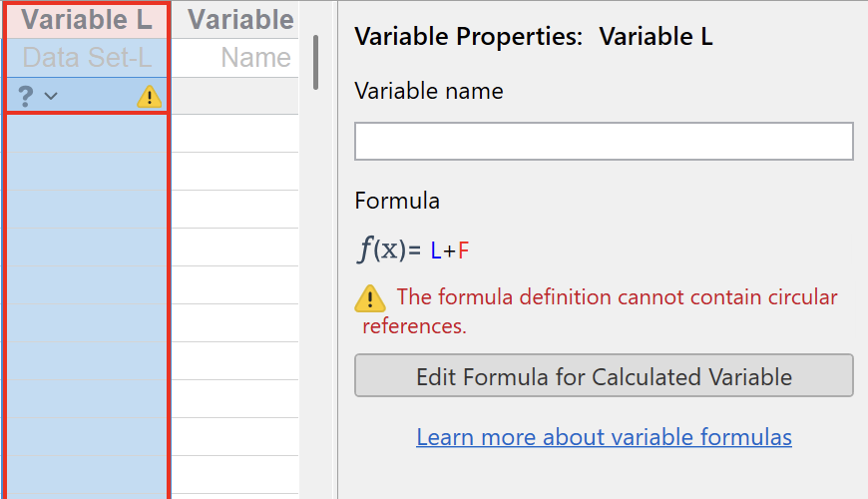
Task: Click the Data Set-L label cell
Action: tap(87, 58)
